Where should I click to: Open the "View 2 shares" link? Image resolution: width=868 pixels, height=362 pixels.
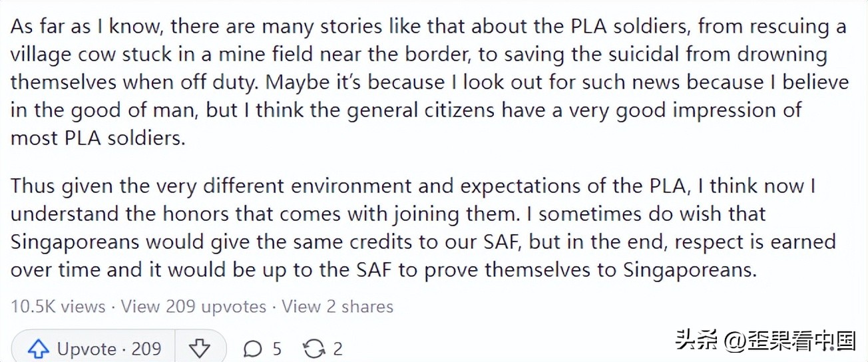pos(337,306)
